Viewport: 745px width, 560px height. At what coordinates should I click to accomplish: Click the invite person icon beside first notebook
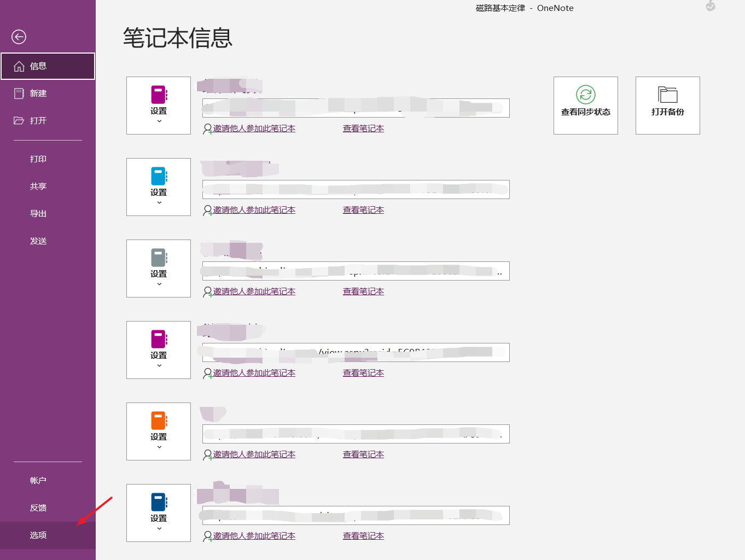[x=207, y=129]
